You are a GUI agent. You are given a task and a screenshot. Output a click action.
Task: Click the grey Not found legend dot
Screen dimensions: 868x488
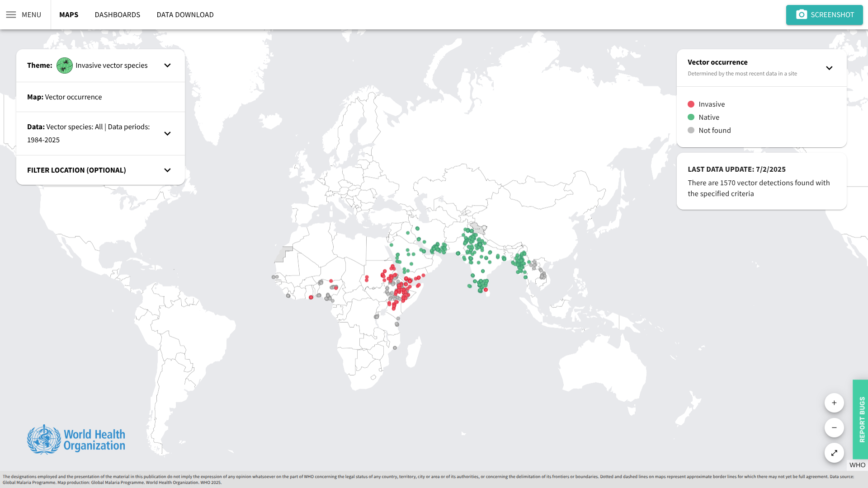tap(691, 131)
